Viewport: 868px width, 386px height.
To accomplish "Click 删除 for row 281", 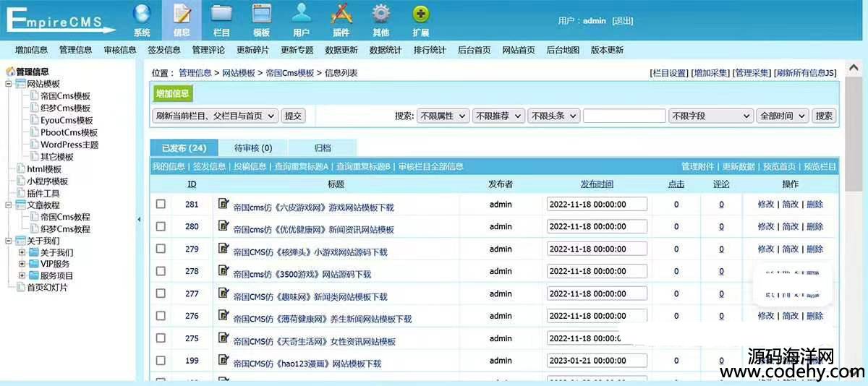I will pyautogui.click(x=814, y=205).
